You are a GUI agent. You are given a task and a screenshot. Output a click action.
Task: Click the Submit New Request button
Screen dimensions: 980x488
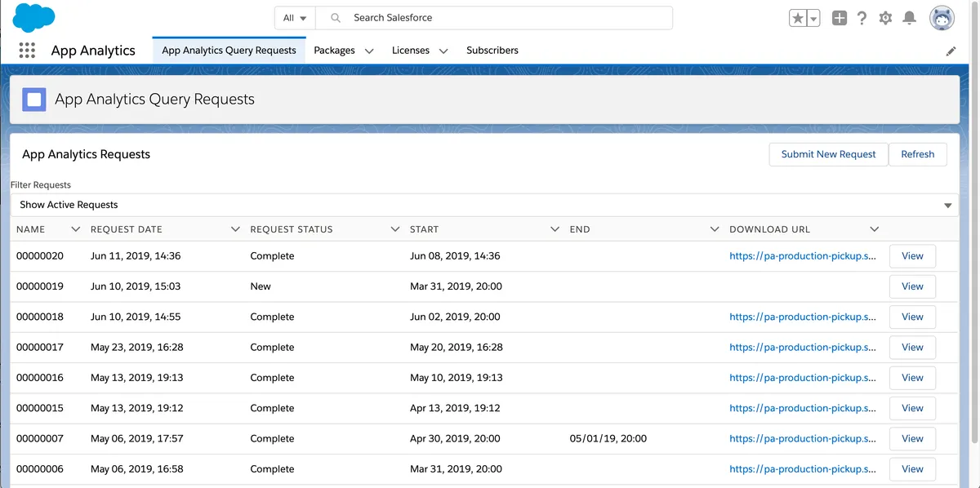tap(828, 154)
